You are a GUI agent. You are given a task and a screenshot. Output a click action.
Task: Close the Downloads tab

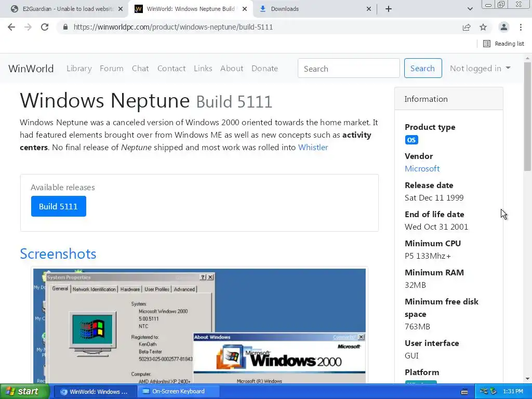tap(369, 9)
